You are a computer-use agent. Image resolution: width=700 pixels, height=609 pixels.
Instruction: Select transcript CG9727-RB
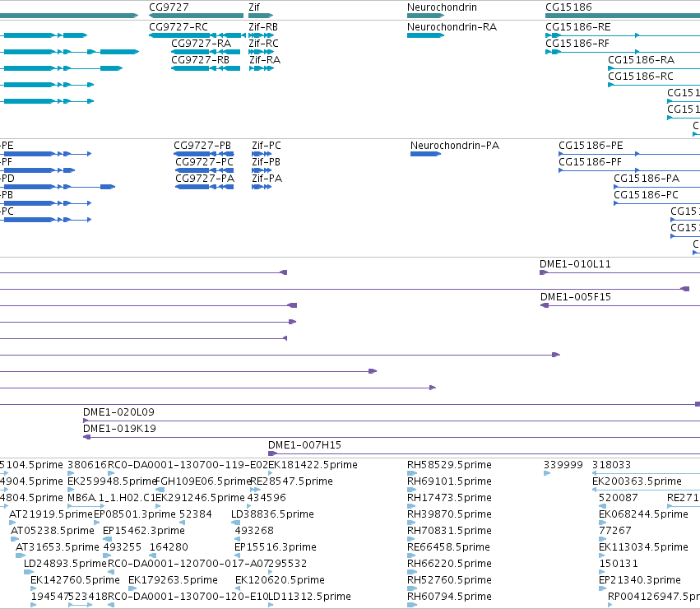point(201,60)
